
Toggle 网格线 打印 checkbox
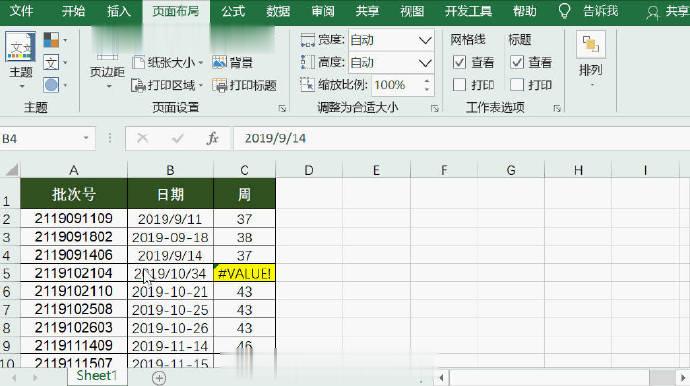[x=459, y=85]
